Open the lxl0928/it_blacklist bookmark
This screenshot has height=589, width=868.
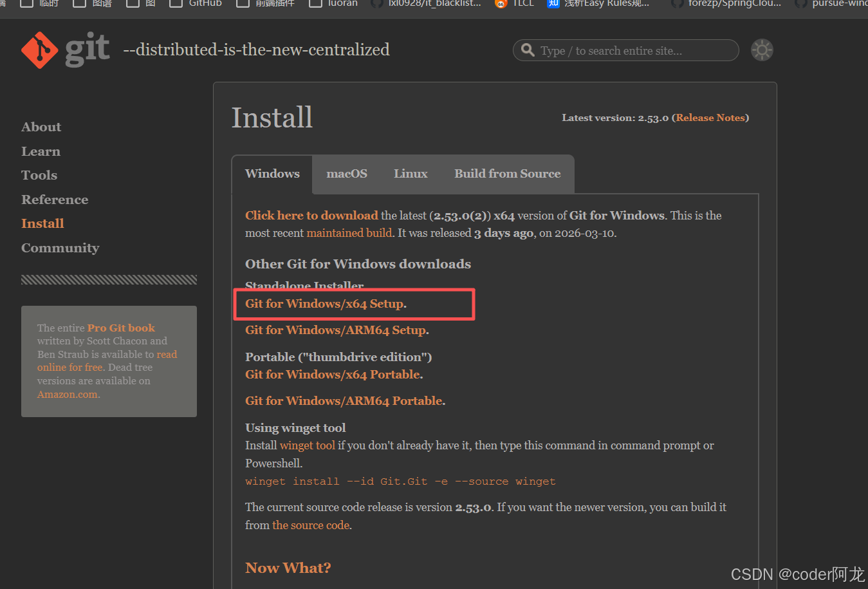coord(425,3)
